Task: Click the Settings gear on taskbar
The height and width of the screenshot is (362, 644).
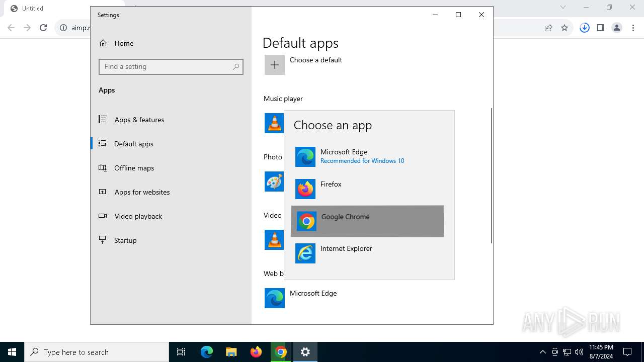Action: (x=305, y=352)
